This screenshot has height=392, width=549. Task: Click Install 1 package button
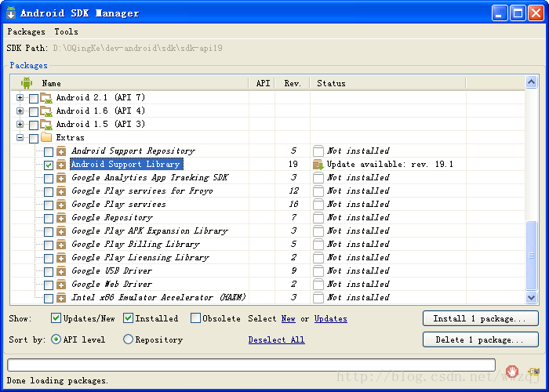(x=480, y=318)
